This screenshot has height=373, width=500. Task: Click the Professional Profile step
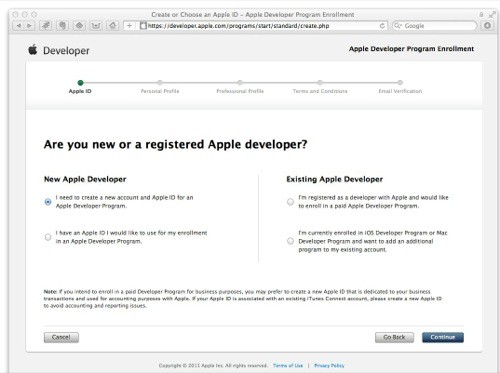click(x=240, y=87)
